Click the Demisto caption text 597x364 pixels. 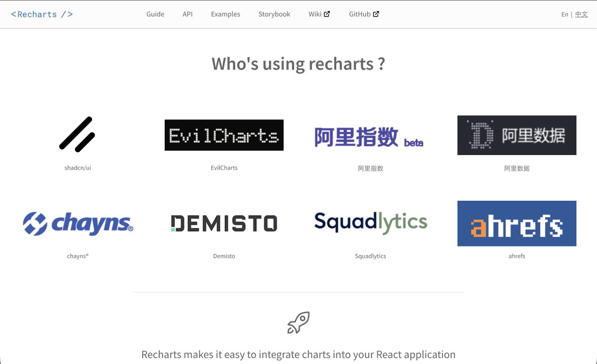pyautogui.click(x=224, y=256)
